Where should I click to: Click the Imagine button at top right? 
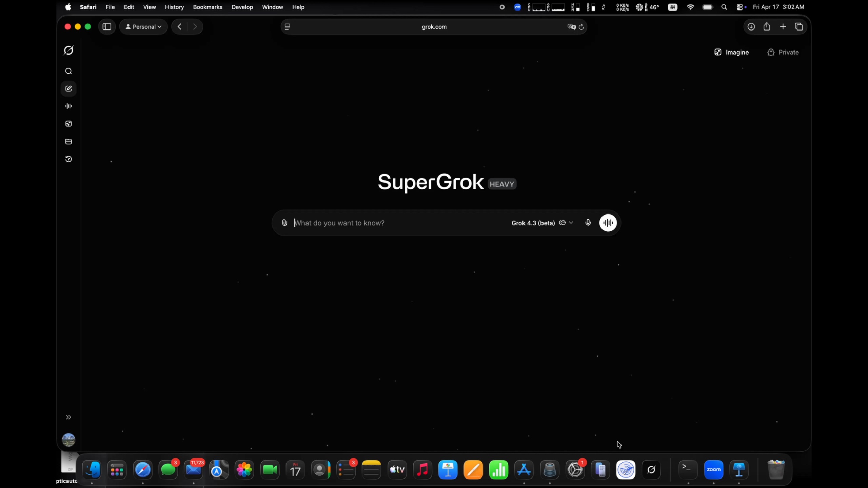point(731,52)
